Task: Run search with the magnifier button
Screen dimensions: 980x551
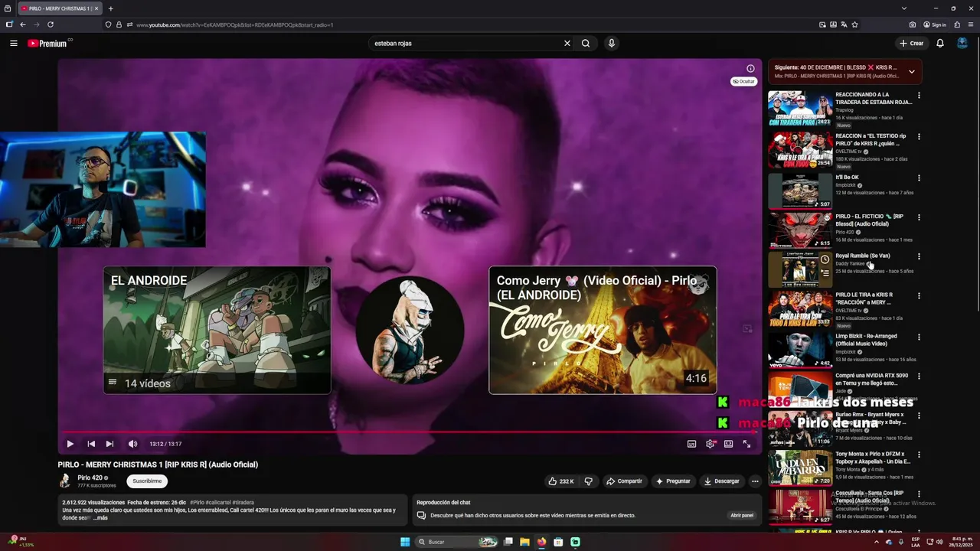Action: click(586, 44)
